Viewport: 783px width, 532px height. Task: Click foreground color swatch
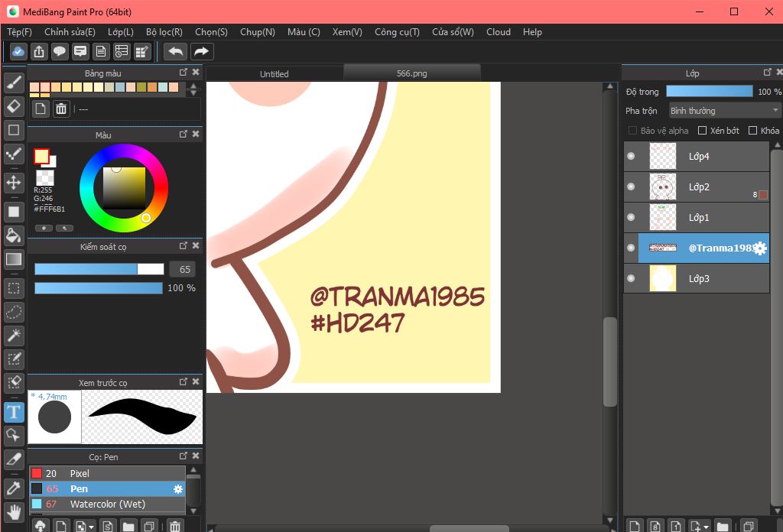tap(41, 156)
